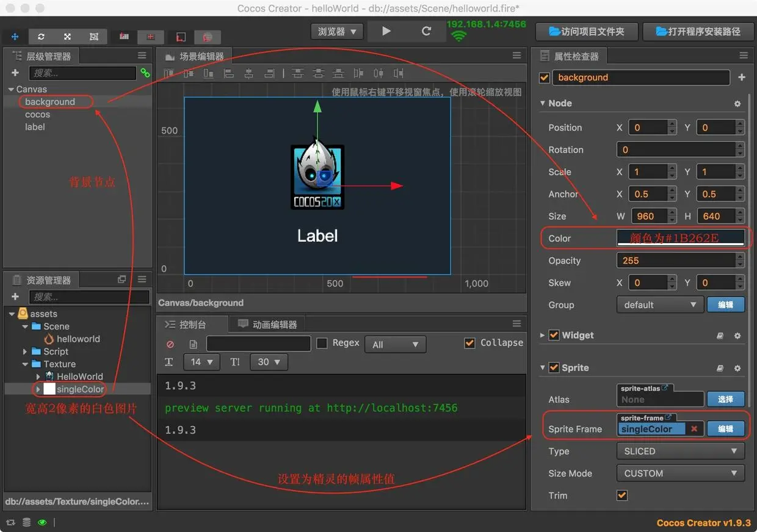Open the log type All dropdown
This screenshot has width=757, height=532.
pyautogui.click(x=396, y=344)
